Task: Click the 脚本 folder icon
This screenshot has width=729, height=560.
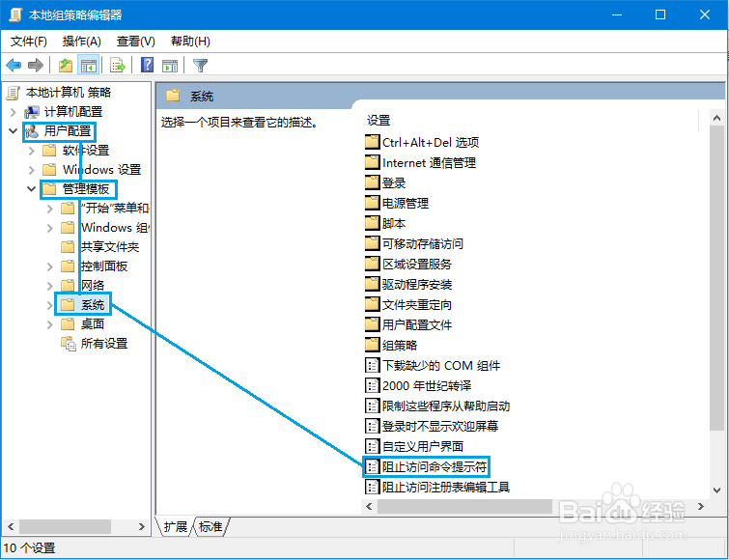Action: pyautogui.click(x=372, y=223)
